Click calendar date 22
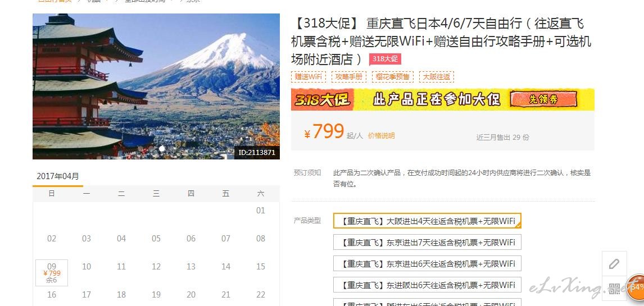The width and height of the screenshot is (644, 306). coord(261,295)
